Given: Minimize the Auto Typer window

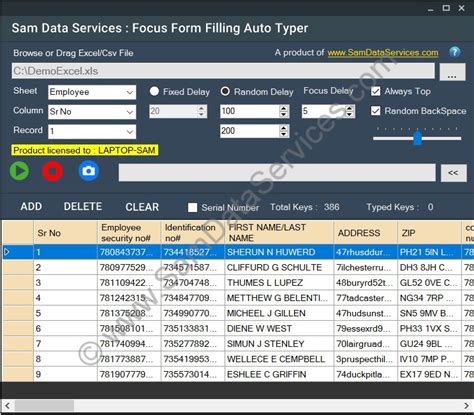Looking at the screenshot, I should click(431, 9).
